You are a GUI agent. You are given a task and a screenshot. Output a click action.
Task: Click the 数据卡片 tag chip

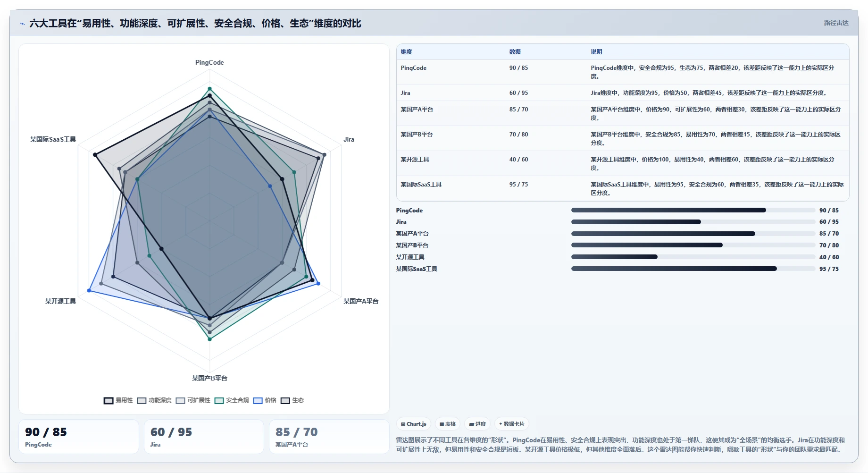click(512, 424)
